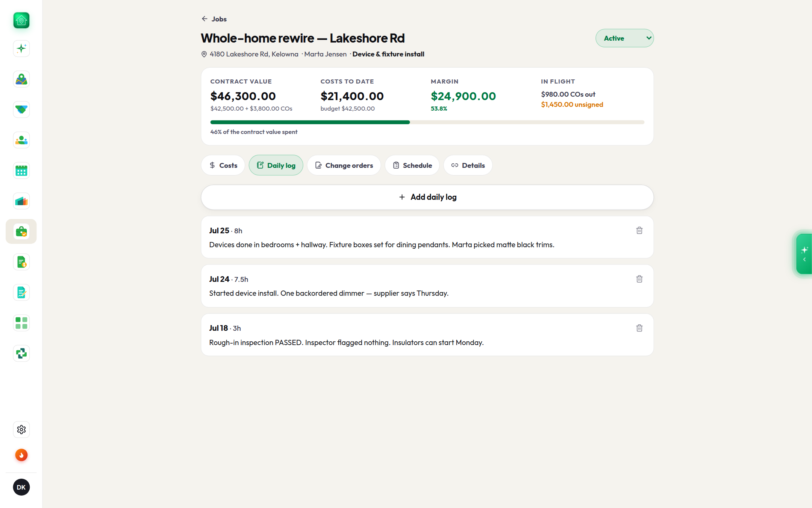Screen dimensions: 812x508
Task: Click the Add daily log button
Action: tap(427, 197)
